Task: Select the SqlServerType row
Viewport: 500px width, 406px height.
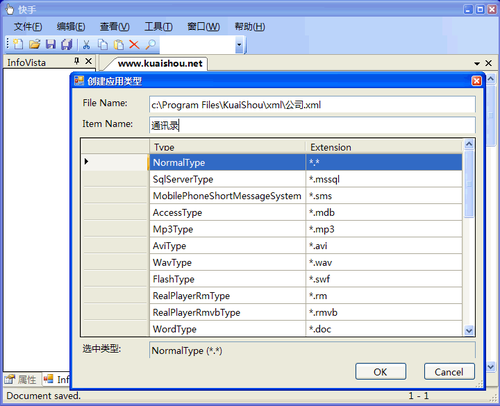Action: click(x=272, y=179)
